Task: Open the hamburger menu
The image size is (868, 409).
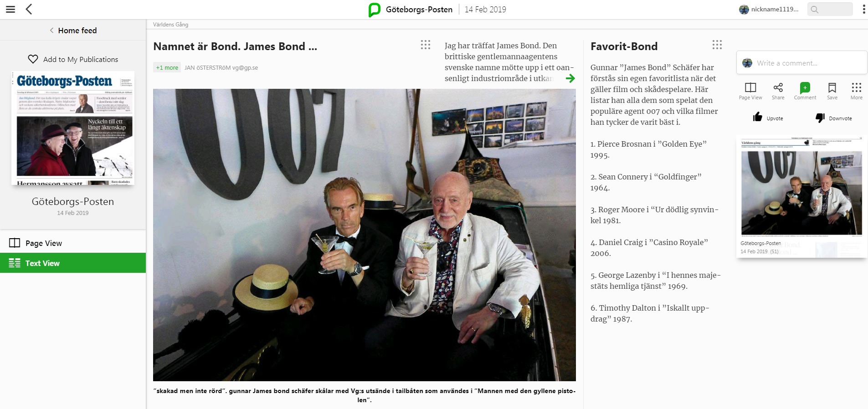Action: click(10, 9)
